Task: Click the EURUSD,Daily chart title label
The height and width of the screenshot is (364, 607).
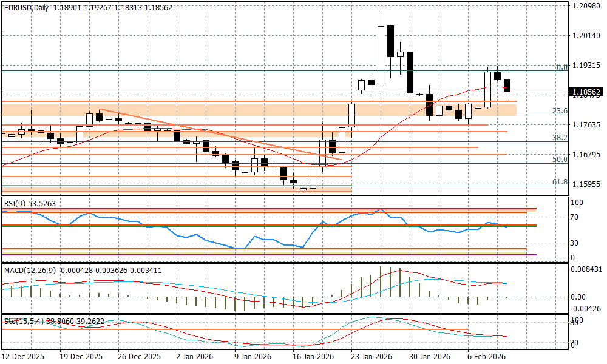Action: (x=27, y=7)
